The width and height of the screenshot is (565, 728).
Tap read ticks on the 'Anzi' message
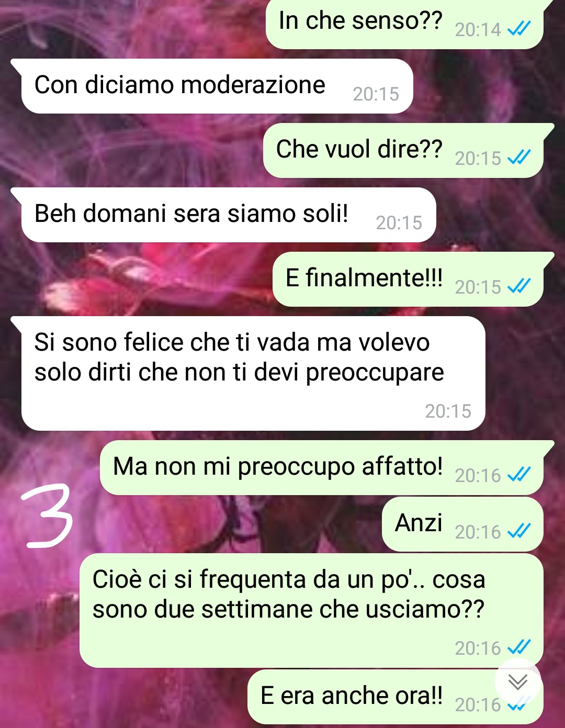pyautogui.click(x=519, y=532)
